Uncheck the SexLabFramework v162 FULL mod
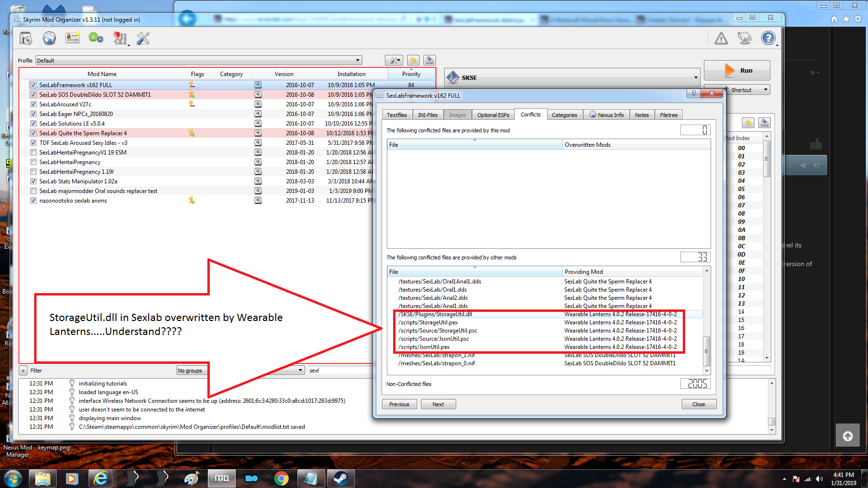868x488 pixels. 33,85
